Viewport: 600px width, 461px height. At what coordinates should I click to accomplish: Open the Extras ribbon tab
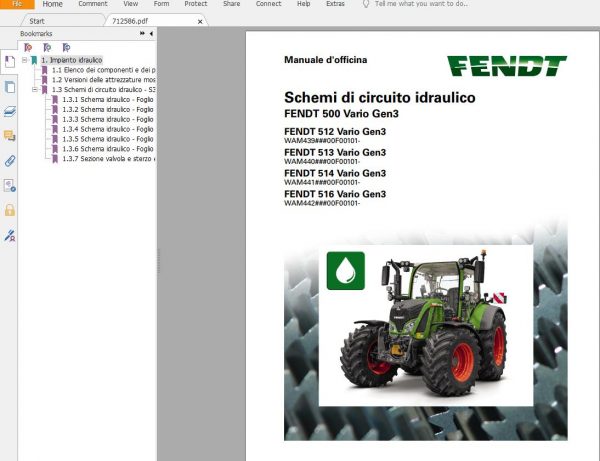[x=335, y=4]
